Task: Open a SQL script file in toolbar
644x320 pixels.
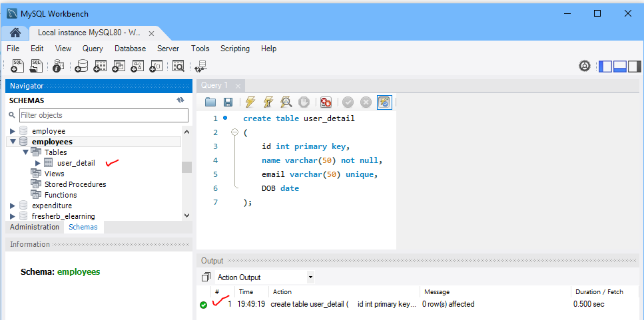Action: coord(37,66)
